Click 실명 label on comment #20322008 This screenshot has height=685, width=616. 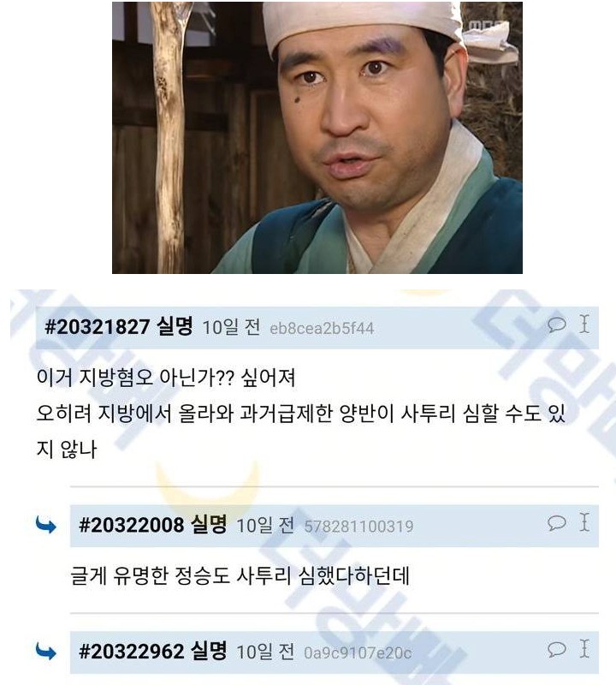pos(209,524)
